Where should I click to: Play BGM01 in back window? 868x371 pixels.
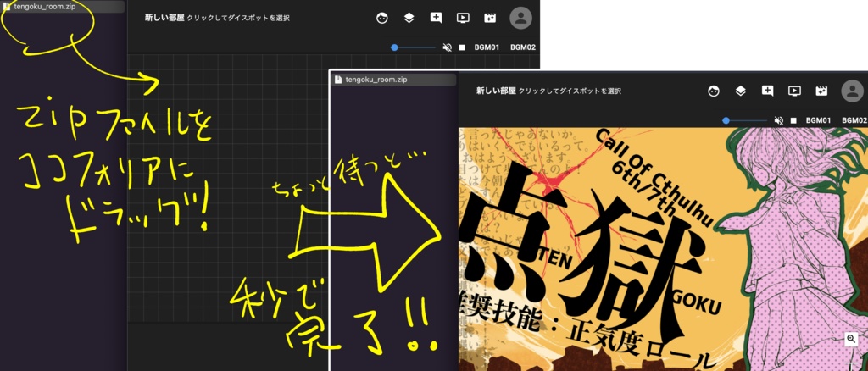(x=487, y=47)
